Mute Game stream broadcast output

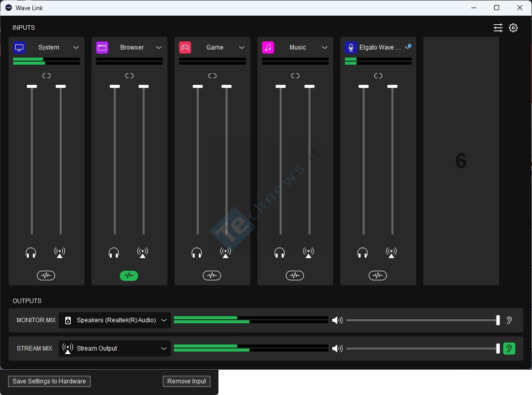click(225, 253)
